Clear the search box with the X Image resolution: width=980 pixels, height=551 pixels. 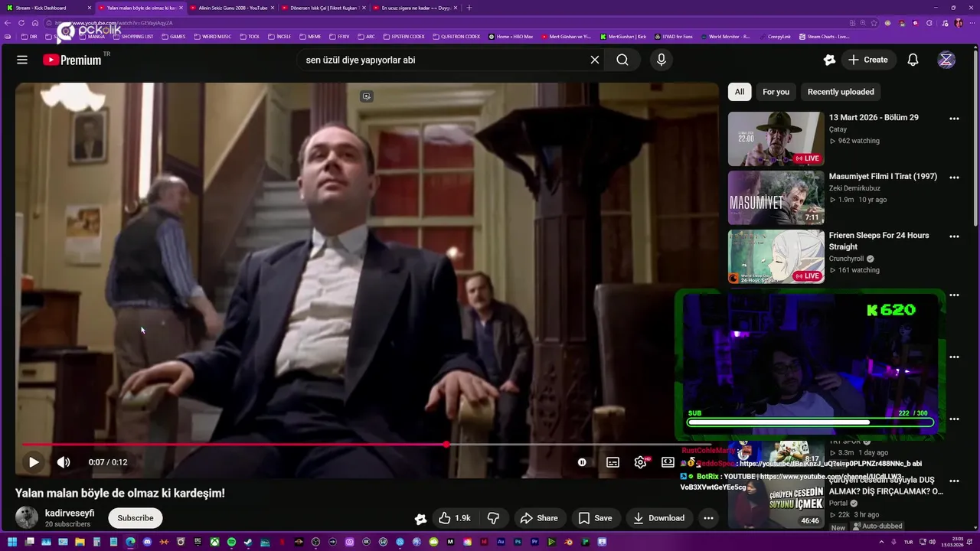tap(594, 60)
